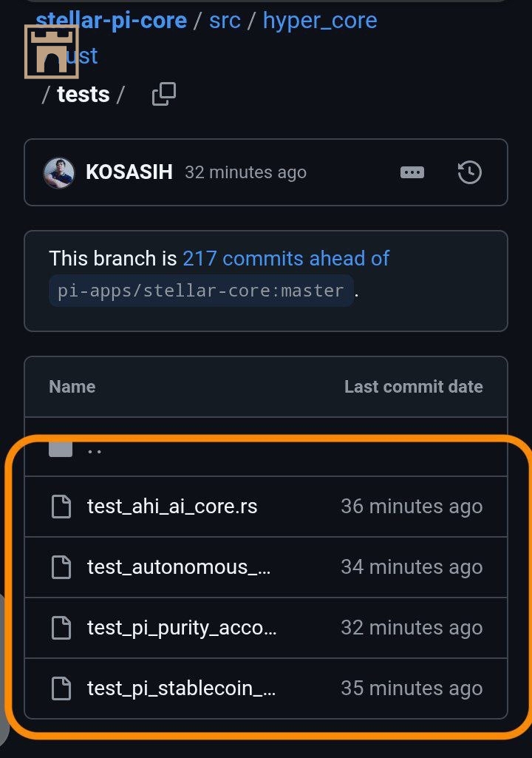Go up via the '..' directory row
This screenshot has height=758, width=532.
95,447
